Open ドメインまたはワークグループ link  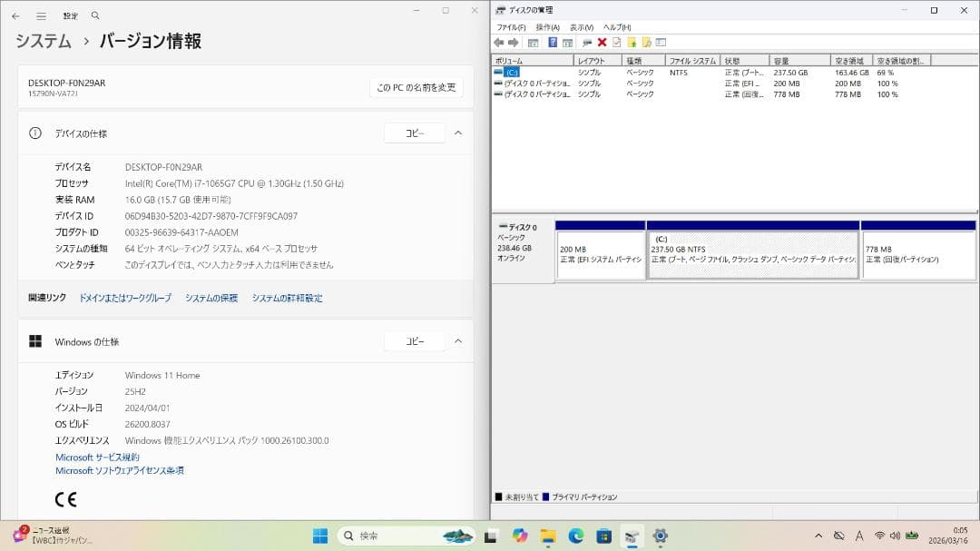(x=125, y=299)
